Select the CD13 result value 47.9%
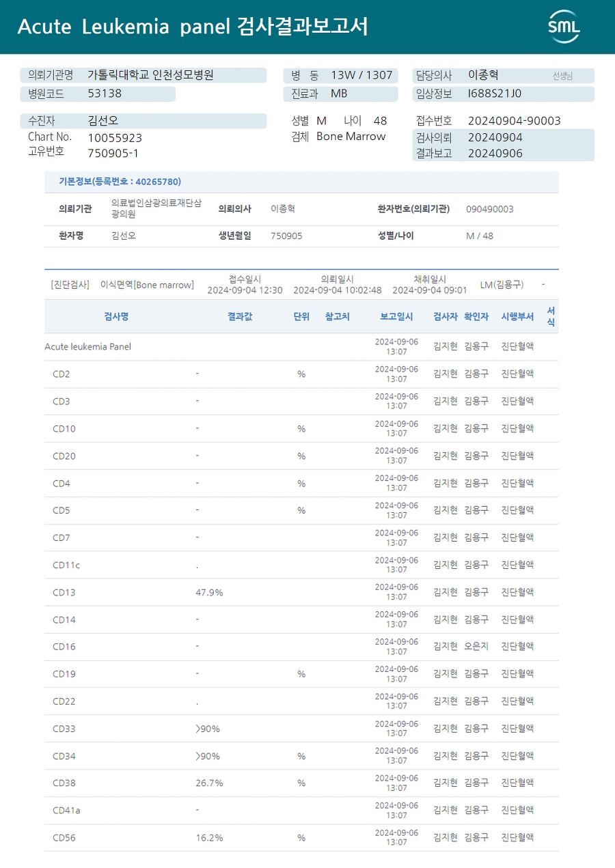Viewport: 615px width, 868px height. (x=209, y=592)
